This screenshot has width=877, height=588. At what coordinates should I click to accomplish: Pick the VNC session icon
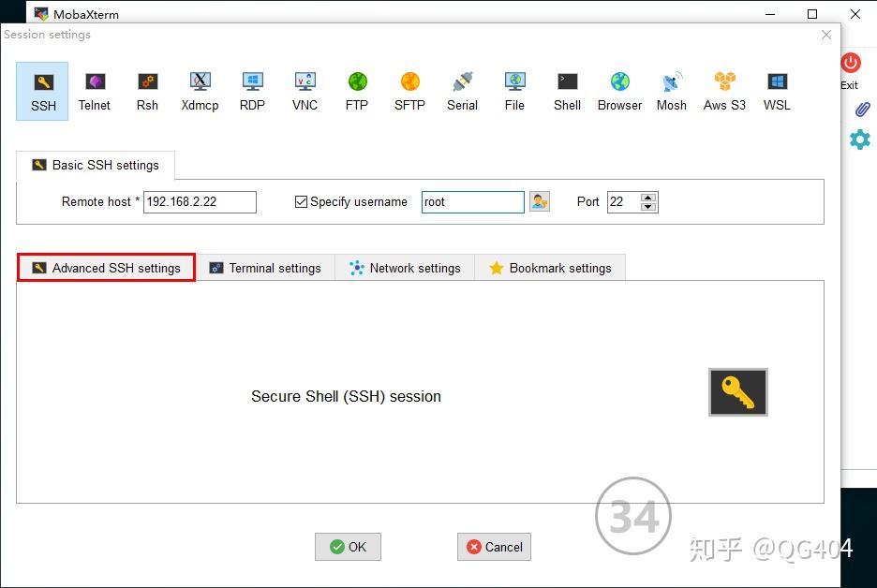(x=305, y=91)
